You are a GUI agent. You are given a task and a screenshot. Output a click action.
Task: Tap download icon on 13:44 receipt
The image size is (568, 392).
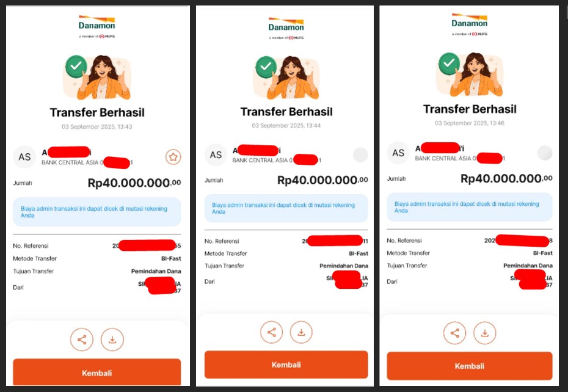301,332
